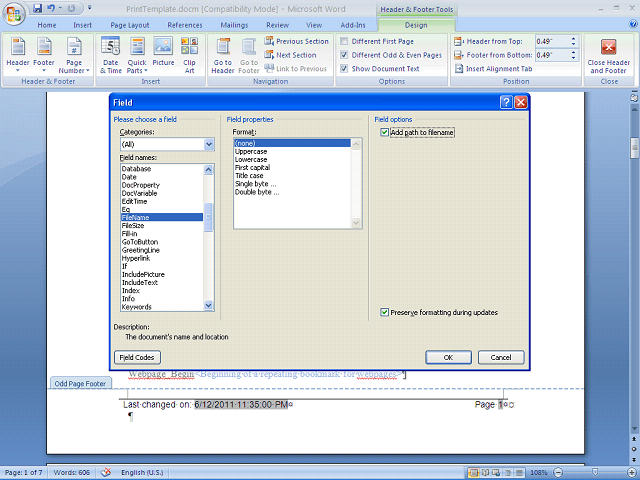
Task: Click Footer from Bottom input field
Action: (552, 55)
